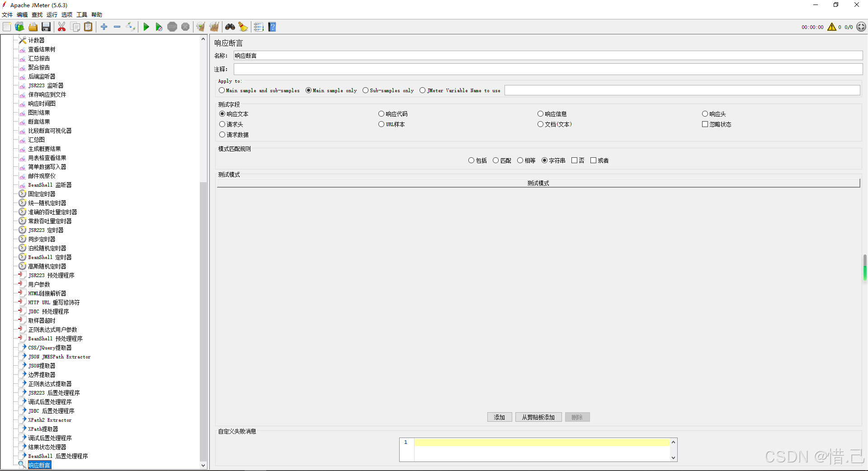Click the thread status circle icon top right

[861, 27]
